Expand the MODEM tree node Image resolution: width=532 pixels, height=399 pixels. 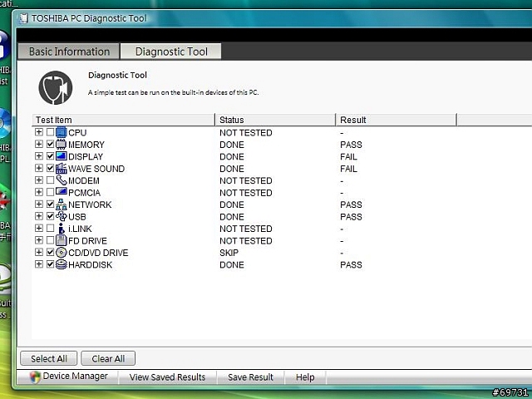pyautogui.click(x=39, y=180)
